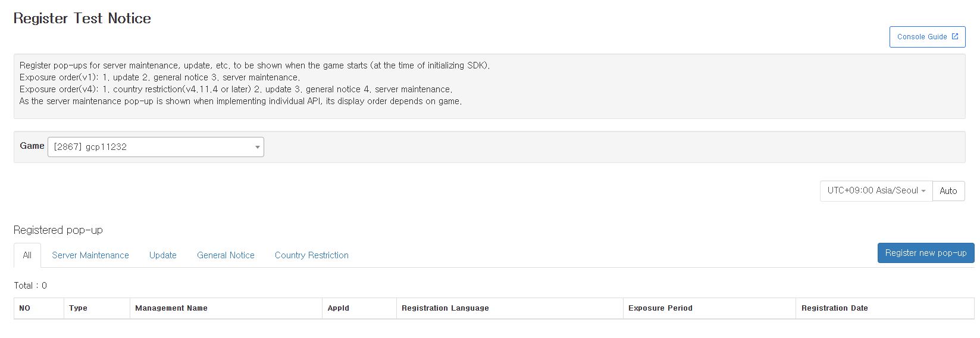
Task: Show the General Notice tab
Action: pyautogui.click(x=226, y=255)
